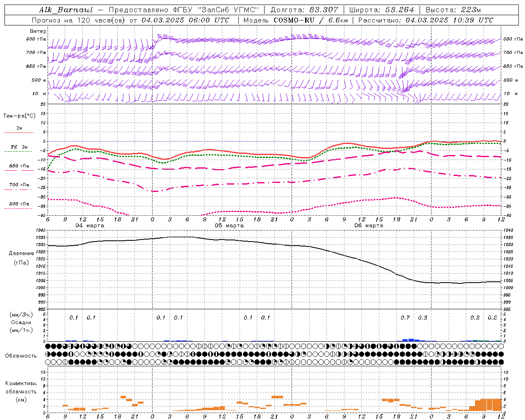Click the Тем-ра(°C) axis label
The height and width of the screenshot is (420, 525).
[x=19, y=116]
